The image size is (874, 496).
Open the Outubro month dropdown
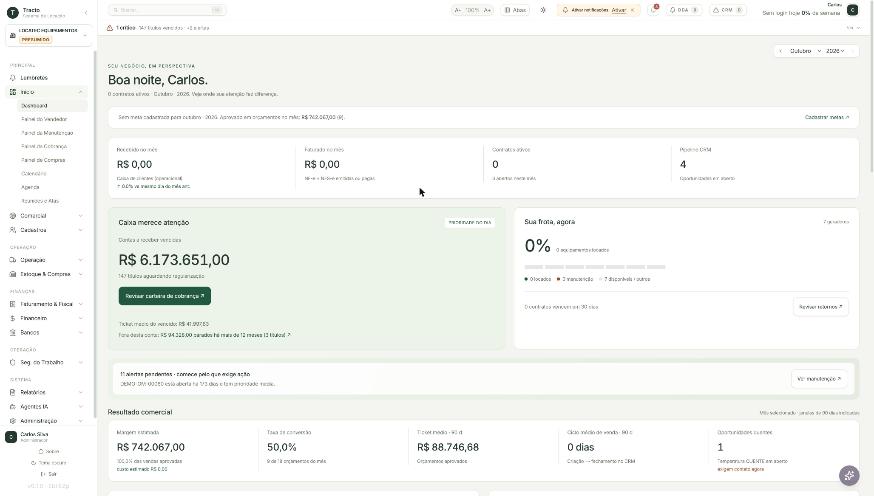pos(805,51)
